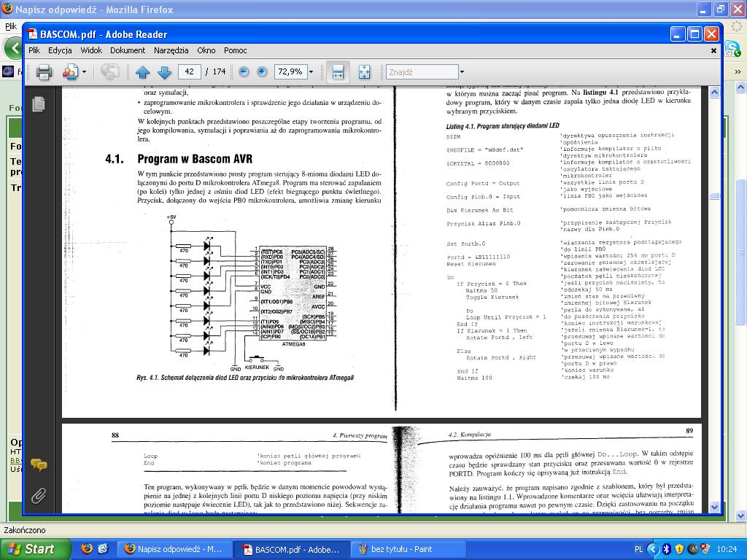The width and height of the screenshot is (747, 560).
Task: Click the Bluetooth tray icon
Action: 667,549
